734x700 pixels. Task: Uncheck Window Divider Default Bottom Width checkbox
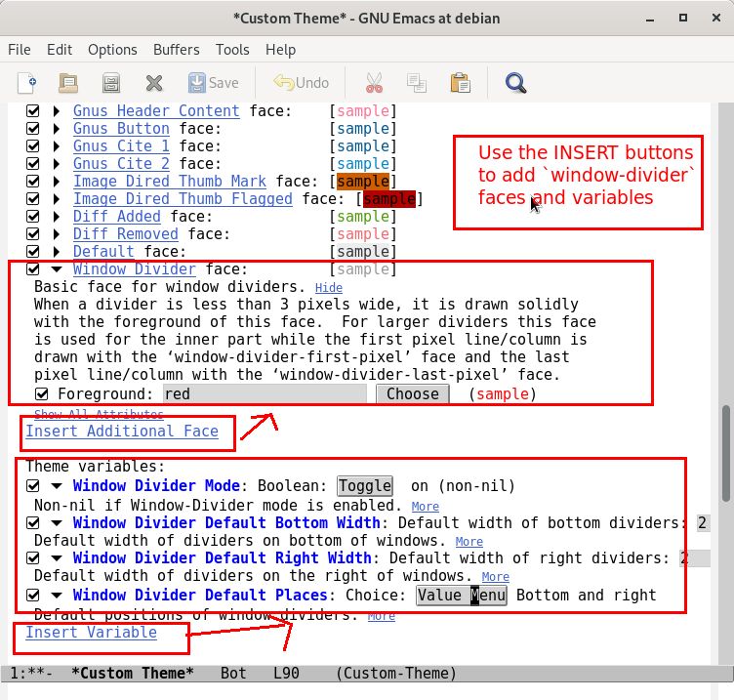33,522
